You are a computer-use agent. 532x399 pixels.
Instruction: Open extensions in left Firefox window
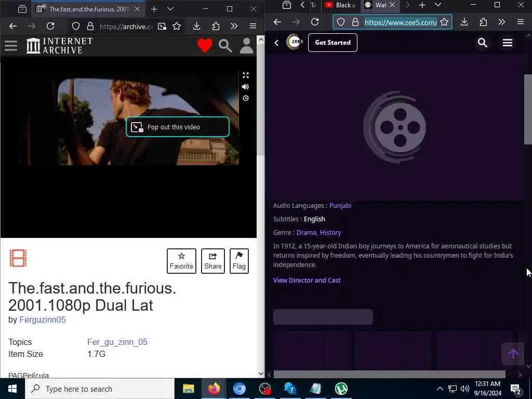(x=216, y=26)
